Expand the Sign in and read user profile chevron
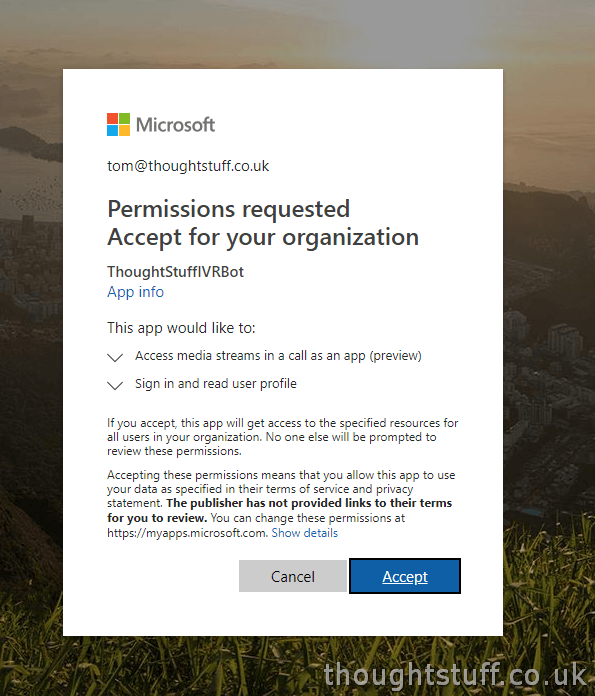Image resolution: width=595 pixels, height=696 pixels. tap(115, 385)
